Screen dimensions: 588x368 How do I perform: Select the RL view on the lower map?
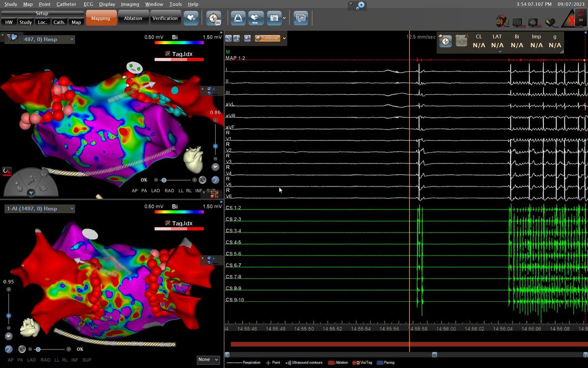[65, 360]
